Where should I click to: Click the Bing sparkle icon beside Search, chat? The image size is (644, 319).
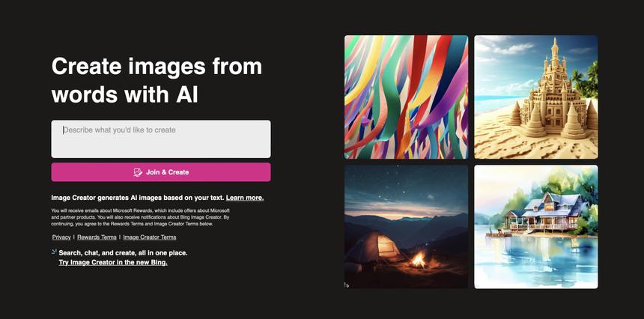tap(54, 252)
